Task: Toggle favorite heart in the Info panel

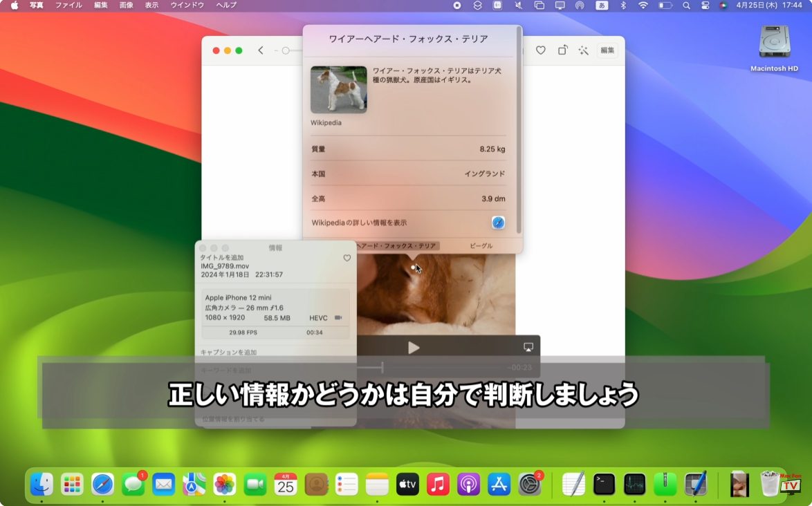Action: coord(347,258)
